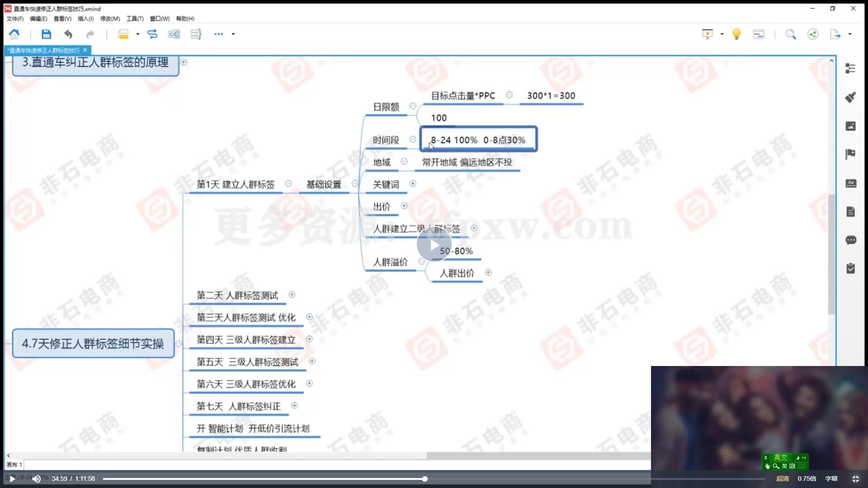Switch to 直通车快速修正人群标签技巧 tab
Viewport: 868px width, 488px height.
point(44,50)
